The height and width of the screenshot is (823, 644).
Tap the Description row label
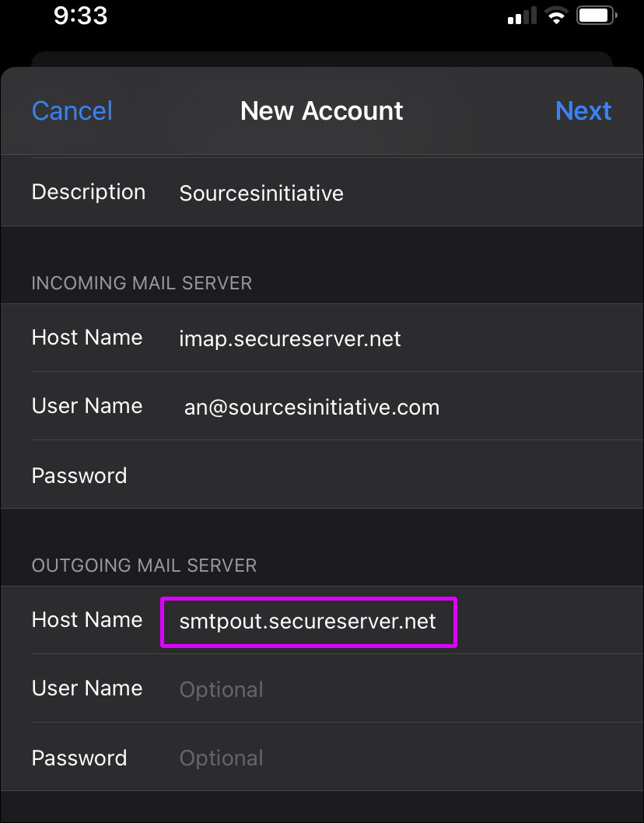point(88,192)
